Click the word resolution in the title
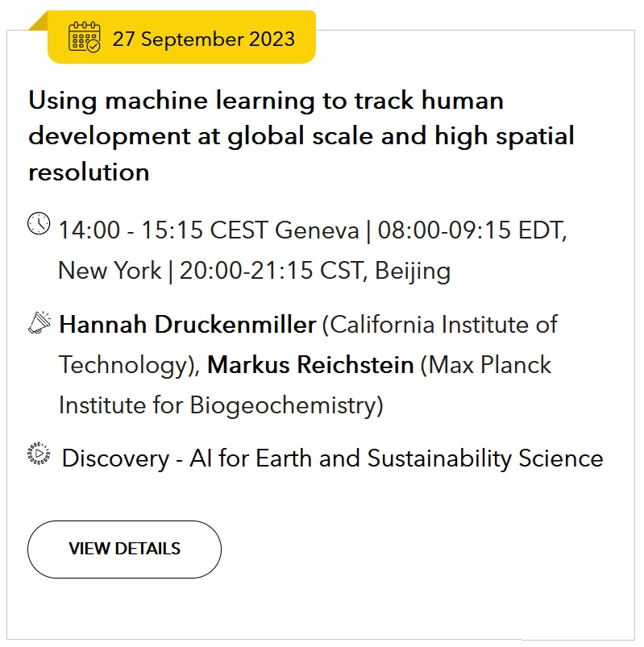 [89, 172]
